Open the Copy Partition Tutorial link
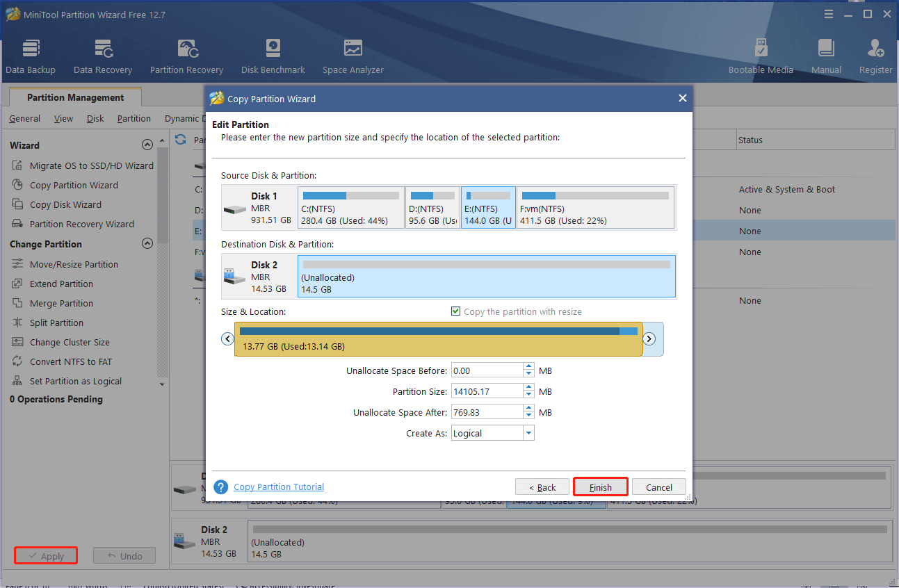This screenshot has height=588, width=899. coord(279,487)
